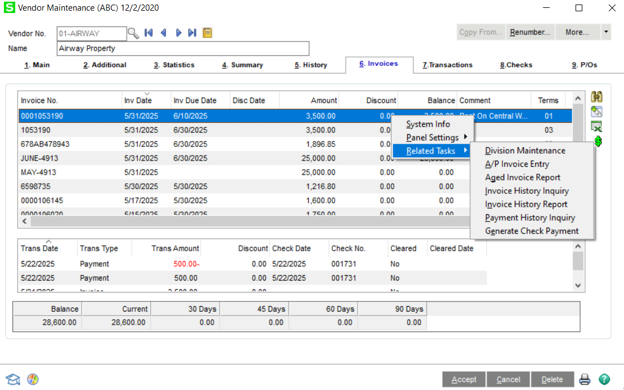Go to next vendor record arrow

(x=178, y=33)
